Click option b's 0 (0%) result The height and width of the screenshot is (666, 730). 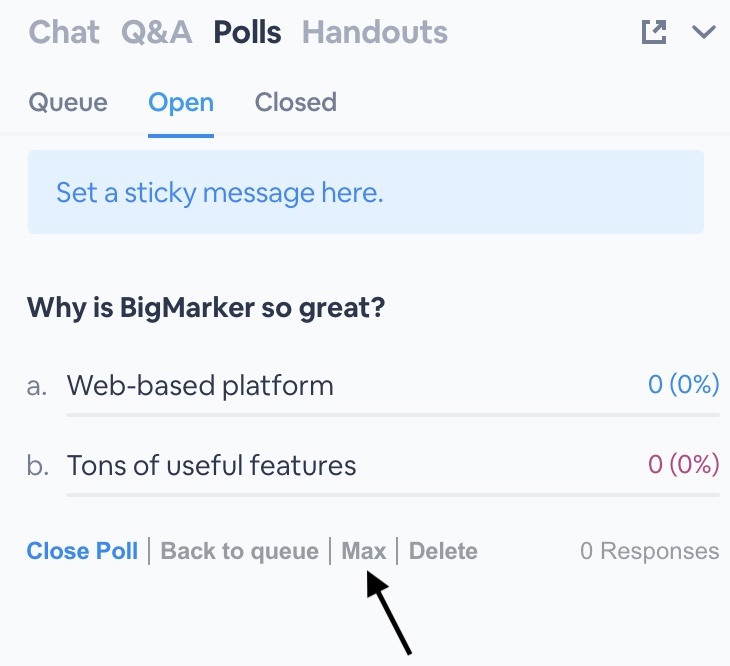[x=683, y=464]
